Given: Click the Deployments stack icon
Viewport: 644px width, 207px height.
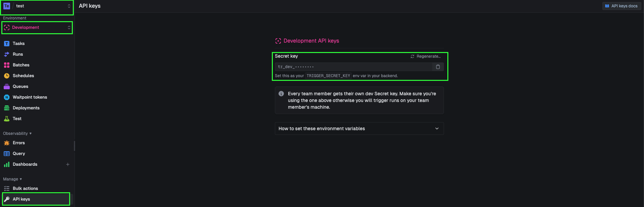Looking at the screenshot, I should (7, 108).
